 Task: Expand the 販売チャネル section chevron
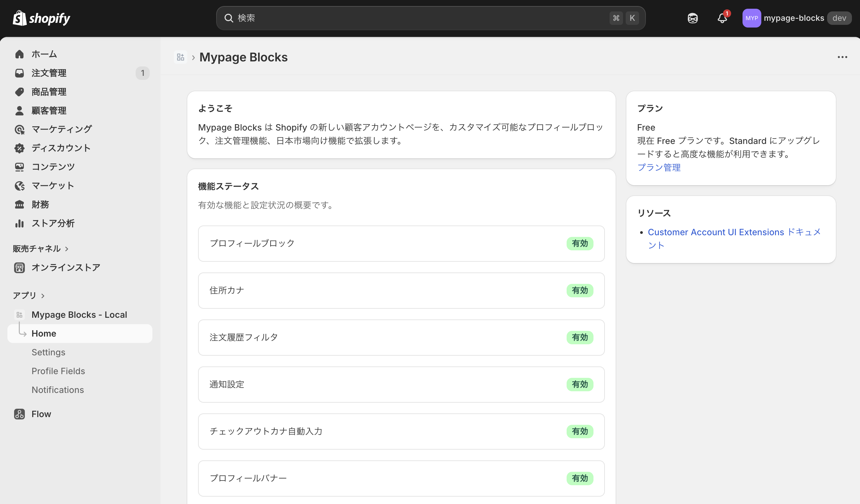point(67,249)
